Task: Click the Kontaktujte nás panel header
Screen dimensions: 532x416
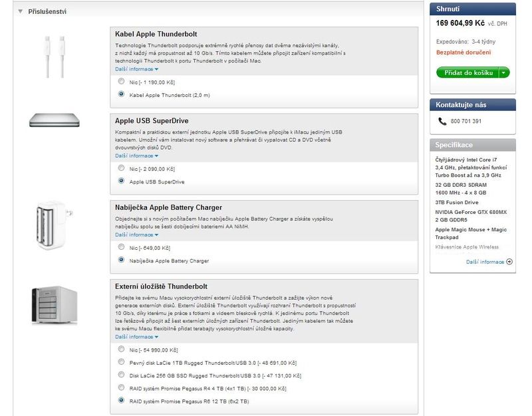Action: click(x=473, y=105)
